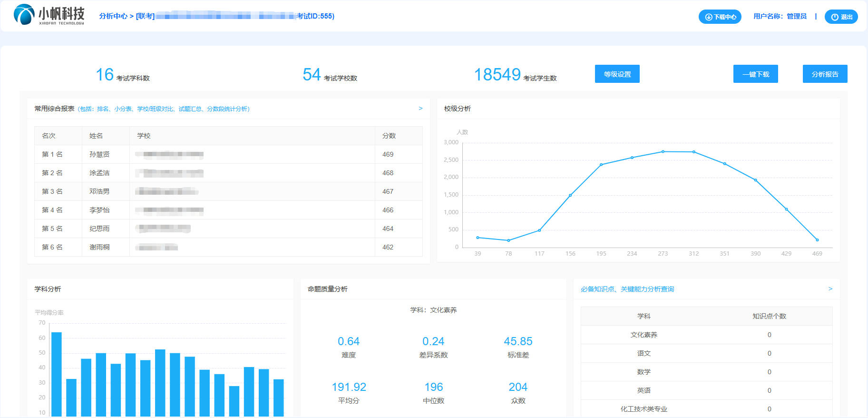Image resolution: width=868 pixels, height=418 pixels.
Task: Expand 常用综合报表 with the arrow
Action: [x=420, y=109]
